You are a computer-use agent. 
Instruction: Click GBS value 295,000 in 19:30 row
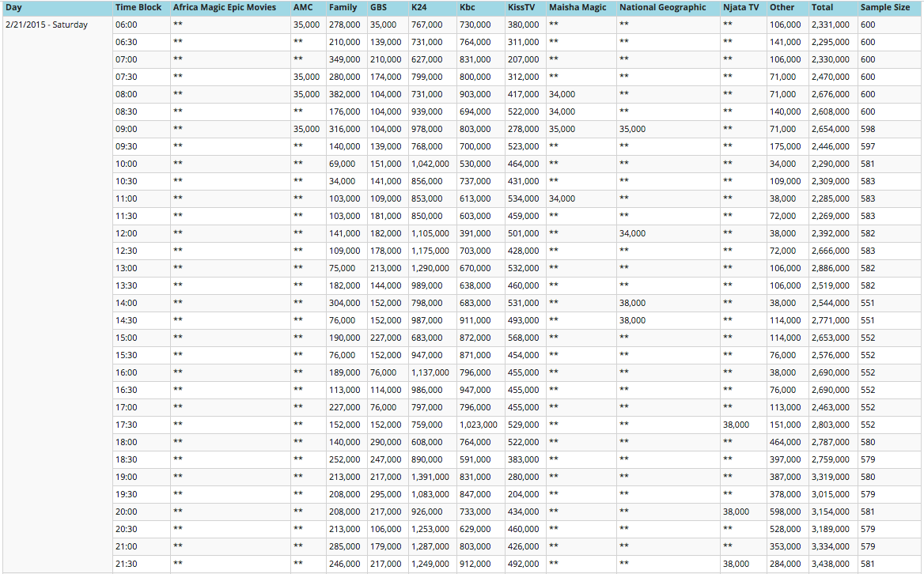386,494
